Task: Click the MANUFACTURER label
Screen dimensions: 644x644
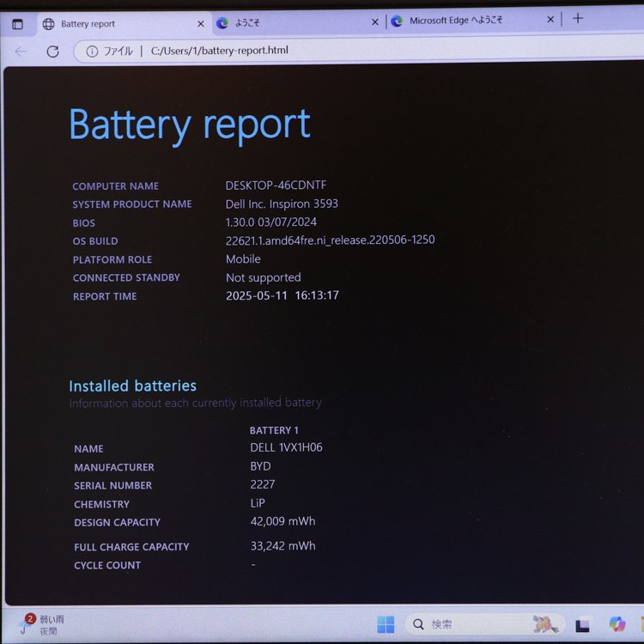Action: [114, 467]
